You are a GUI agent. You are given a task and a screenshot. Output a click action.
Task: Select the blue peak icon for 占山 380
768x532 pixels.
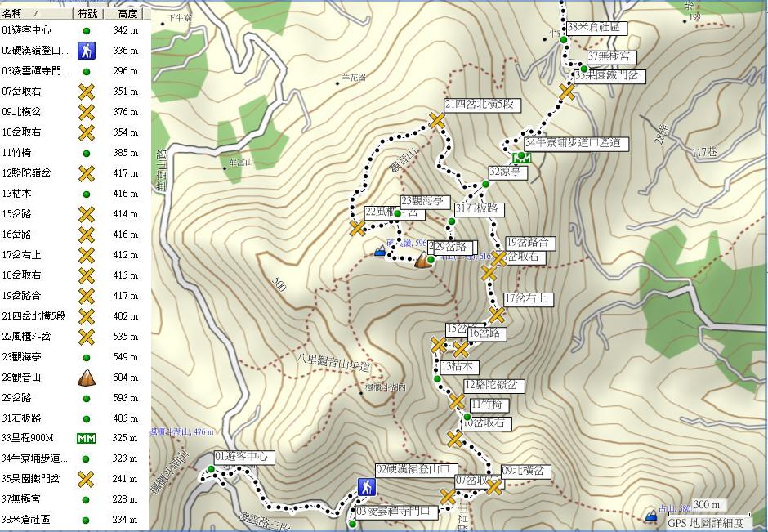click(x=651, y=515)
